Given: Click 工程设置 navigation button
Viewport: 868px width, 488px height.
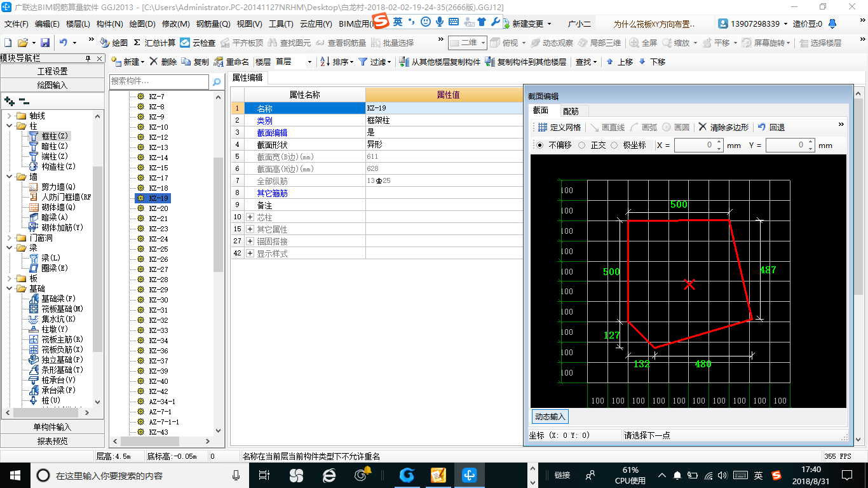Looking at the screenshot, I should click(x=52, y=71).
